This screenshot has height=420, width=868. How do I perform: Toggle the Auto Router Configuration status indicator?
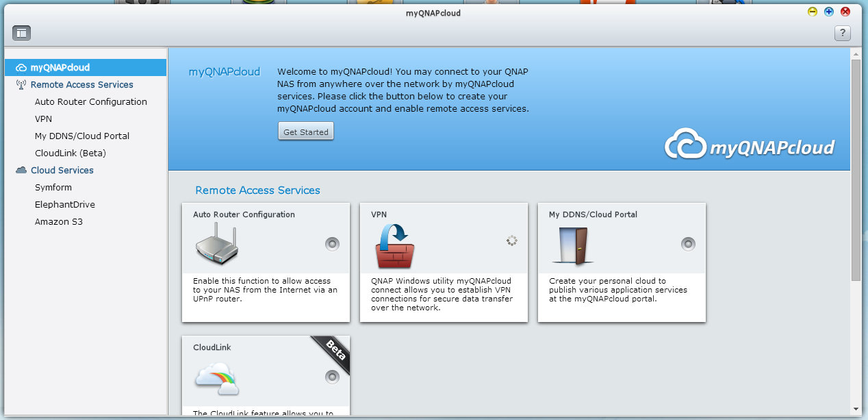[x=332, y=244]
